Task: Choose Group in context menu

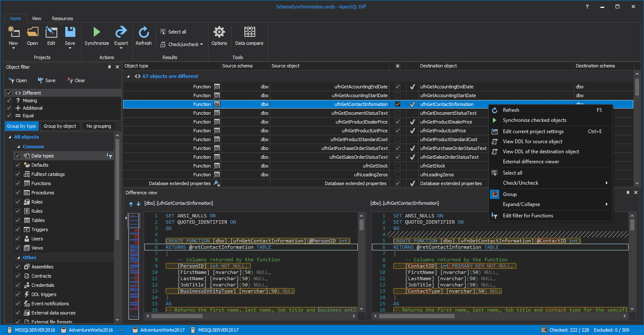Action: tap(551, 194)
